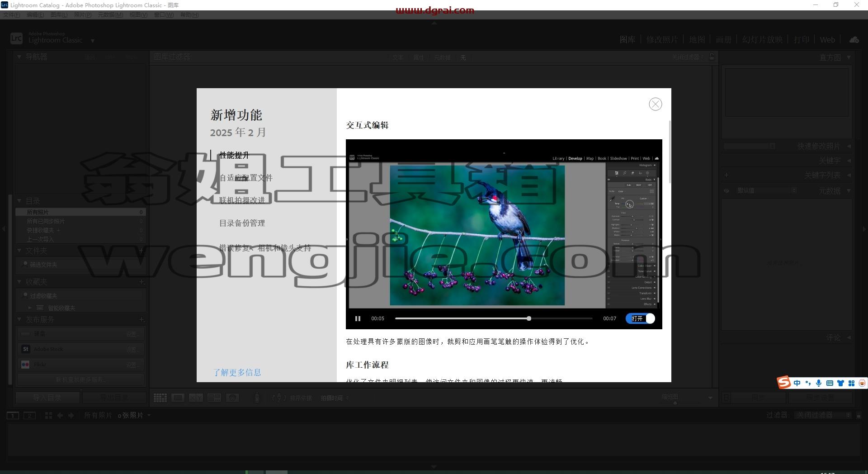Expand the 关键字 panel

[x=849, y=161]
